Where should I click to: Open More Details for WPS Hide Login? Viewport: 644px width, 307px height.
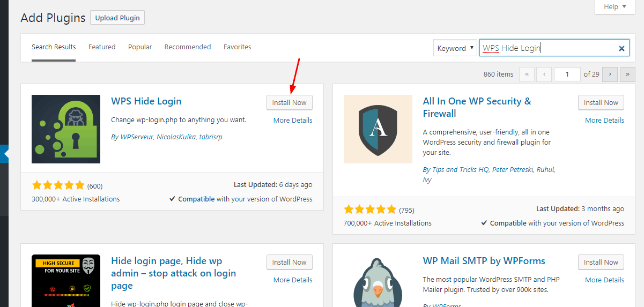click(x=293, y=120)
